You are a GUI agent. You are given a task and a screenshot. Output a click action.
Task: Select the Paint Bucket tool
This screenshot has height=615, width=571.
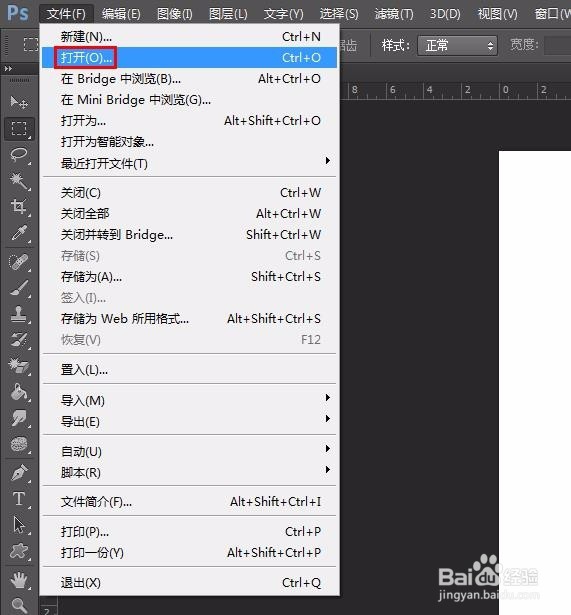point(19,391)
